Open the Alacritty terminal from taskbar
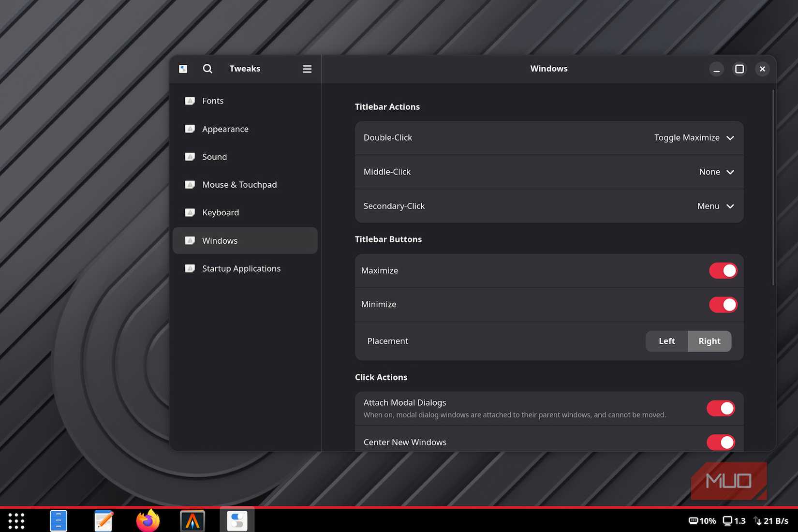 192,521
